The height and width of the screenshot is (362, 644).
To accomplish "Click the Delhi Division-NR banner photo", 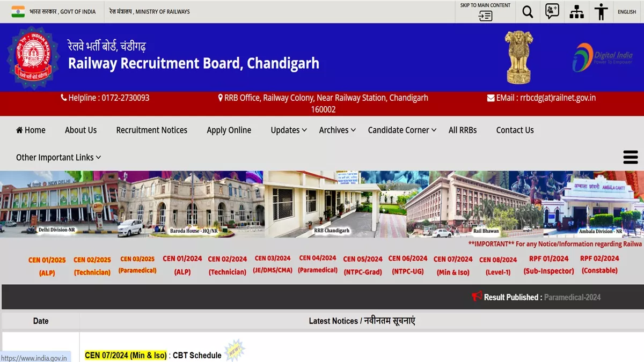I will pyautogui.click(x=59, y=204).
